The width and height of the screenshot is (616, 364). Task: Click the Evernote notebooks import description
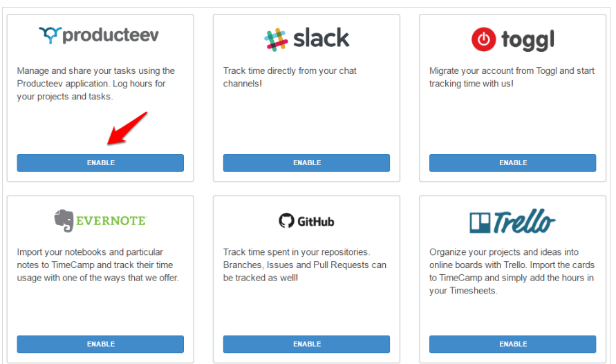click(97, 265)
